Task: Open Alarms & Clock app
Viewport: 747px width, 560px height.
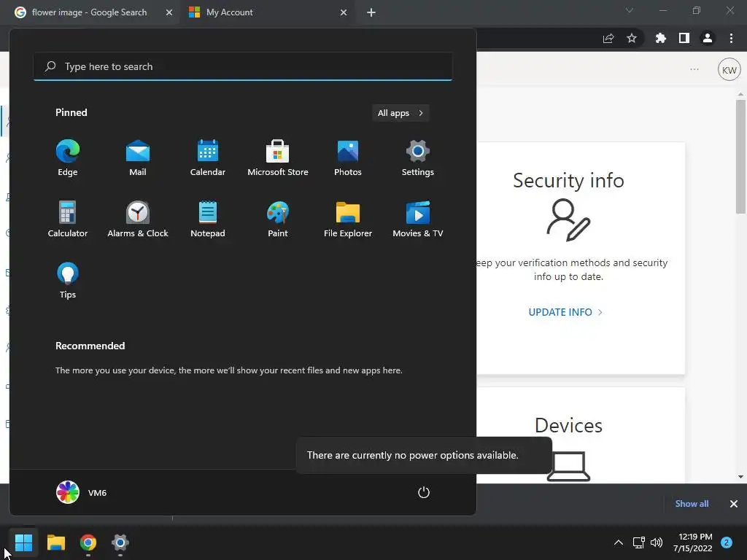Action: 138,219
